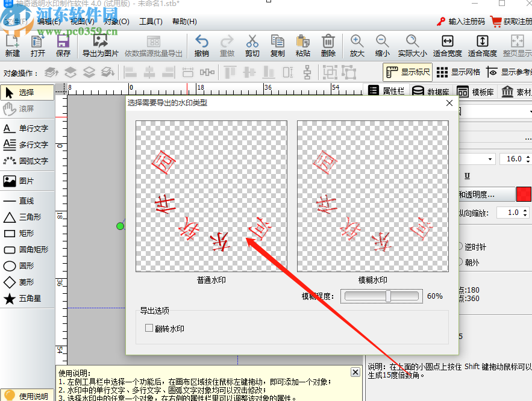Click the Paste (粘贴) icon
The height and width of the screenshot is (401, 532).
(302, 46)
